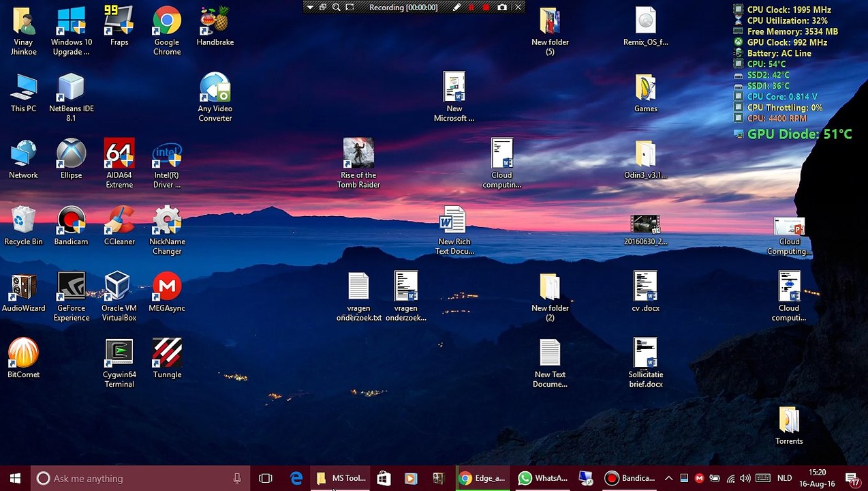868x491 pixels.
Task: Select Sollicitatie brief.docx file
Action: [645, 363]
